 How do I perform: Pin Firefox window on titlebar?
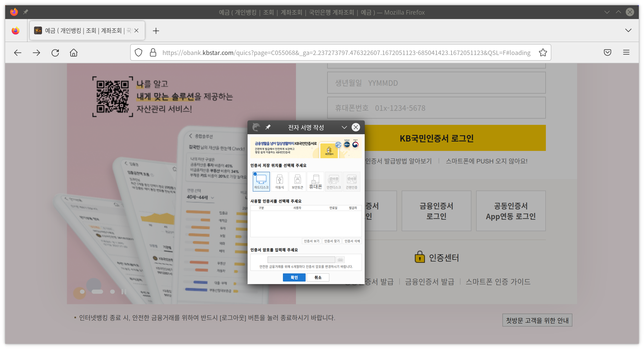(x=26, y=12)
